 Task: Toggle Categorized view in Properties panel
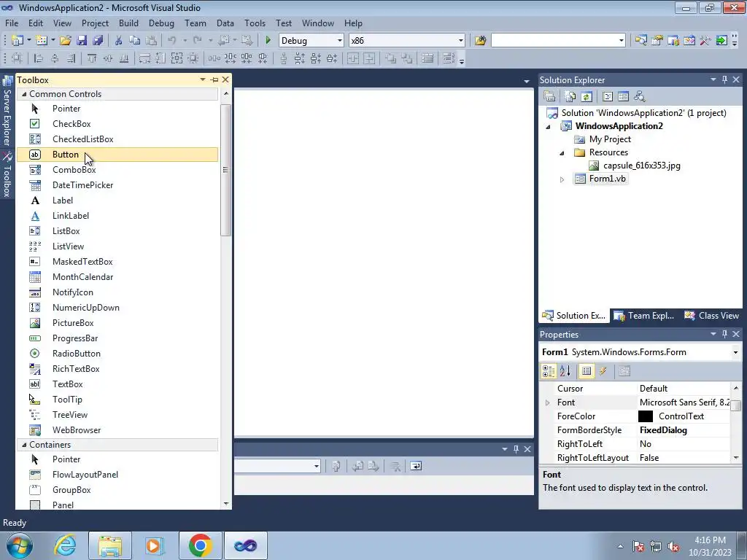[x=549, y=371]
